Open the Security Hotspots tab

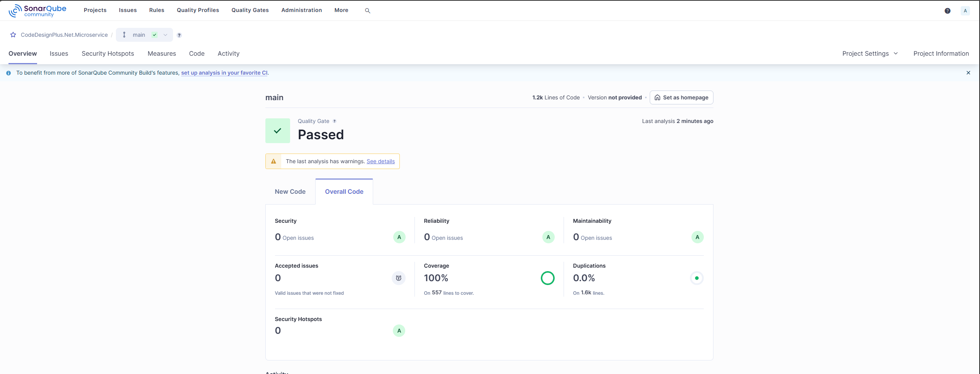[x=108, y=54]
